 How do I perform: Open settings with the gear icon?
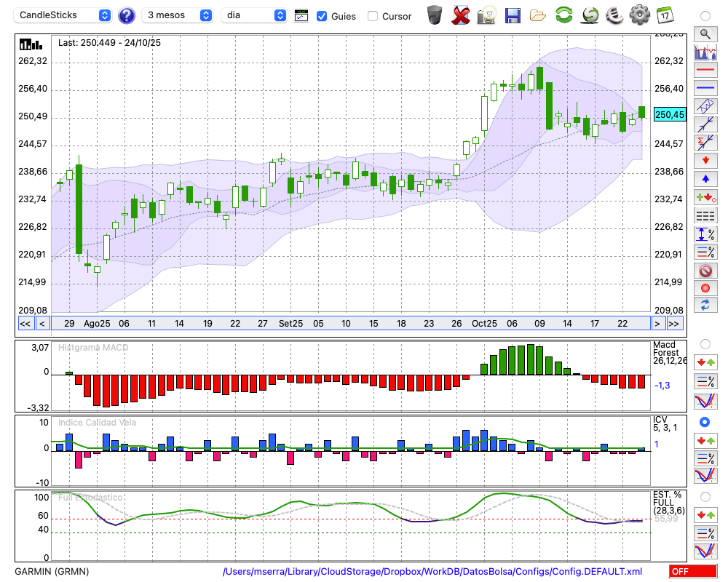639,15
